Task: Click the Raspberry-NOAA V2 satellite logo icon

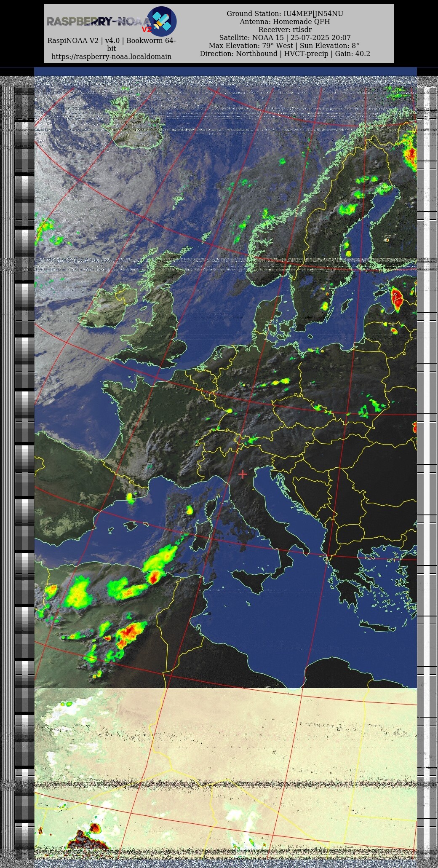Action: (162, 21)
